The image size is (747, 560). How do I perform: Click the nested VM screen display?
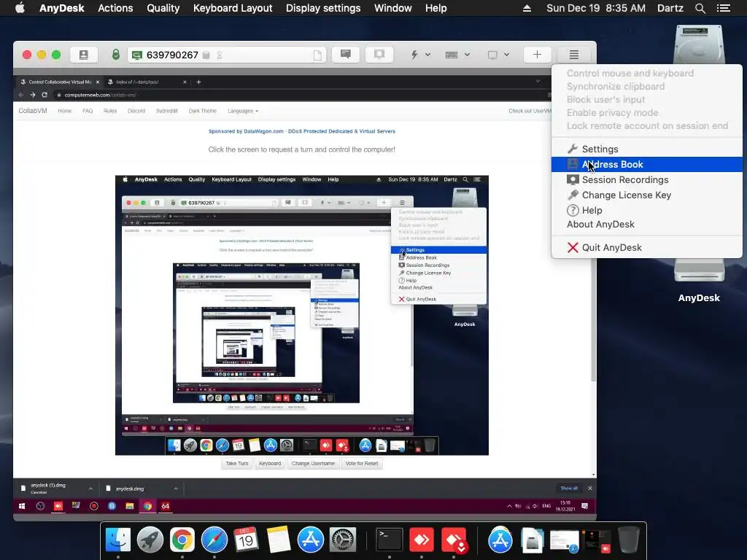coord(302,315)
